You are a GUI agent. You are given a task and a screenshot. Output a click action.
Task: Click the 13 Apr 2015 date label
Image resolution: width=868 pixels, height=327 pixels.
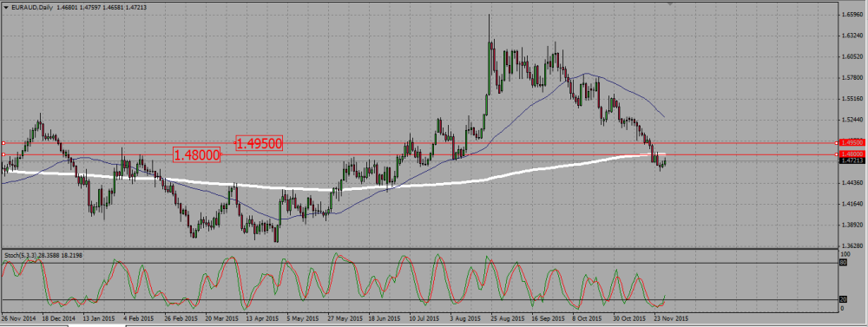tap(262, 318)
